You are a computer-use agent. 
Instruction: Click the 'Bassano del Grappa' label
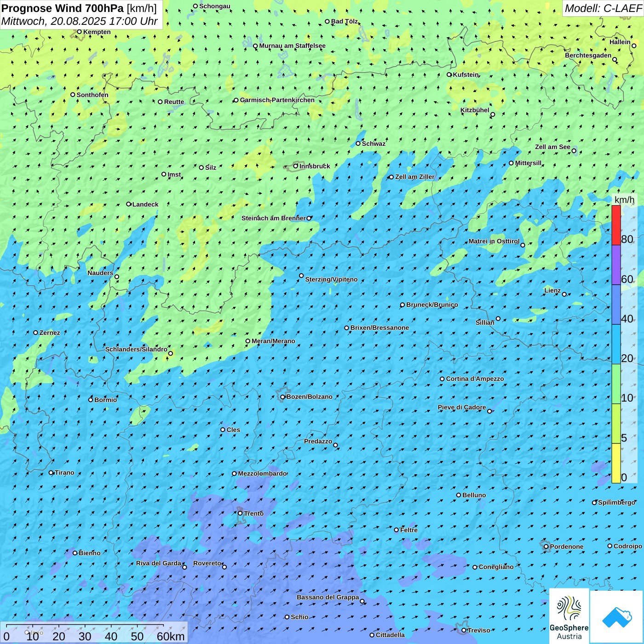coord(328,597)
